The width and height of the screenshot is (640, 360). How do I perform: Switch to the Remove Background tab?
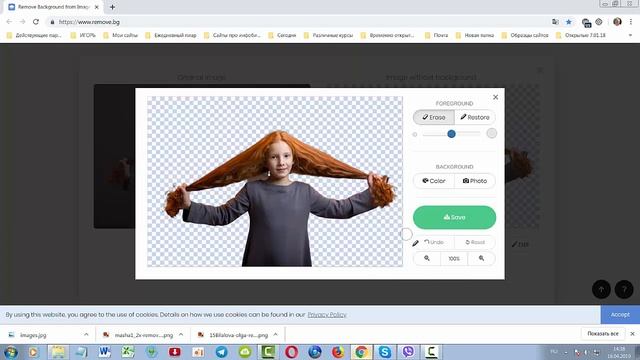click(53, 7)
